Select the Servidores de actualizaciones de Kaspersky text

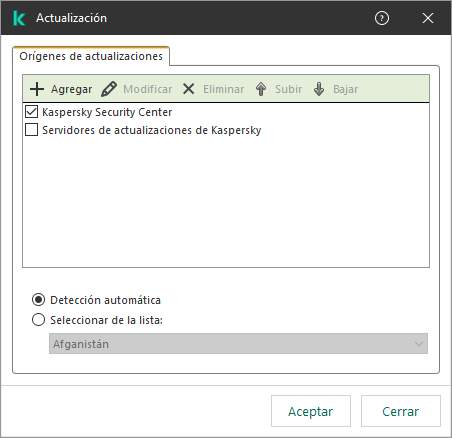(152, 130)
